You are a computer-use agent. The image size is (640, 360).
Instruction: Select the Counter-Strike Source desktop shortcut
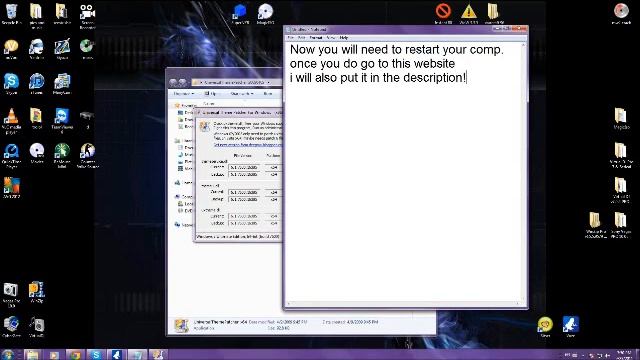pos(87,156)
